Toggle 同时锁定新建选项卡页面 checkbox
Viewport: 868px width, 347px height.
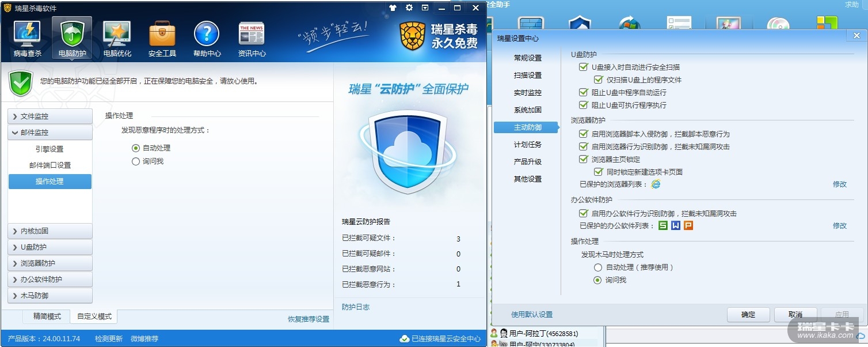pos(598,172)
